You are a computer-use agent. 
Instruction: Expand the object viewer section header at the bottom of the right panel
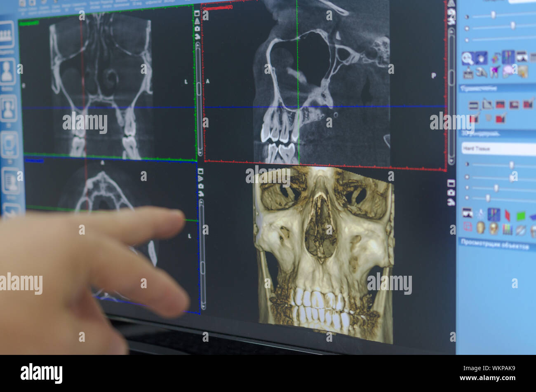point(497,244)
